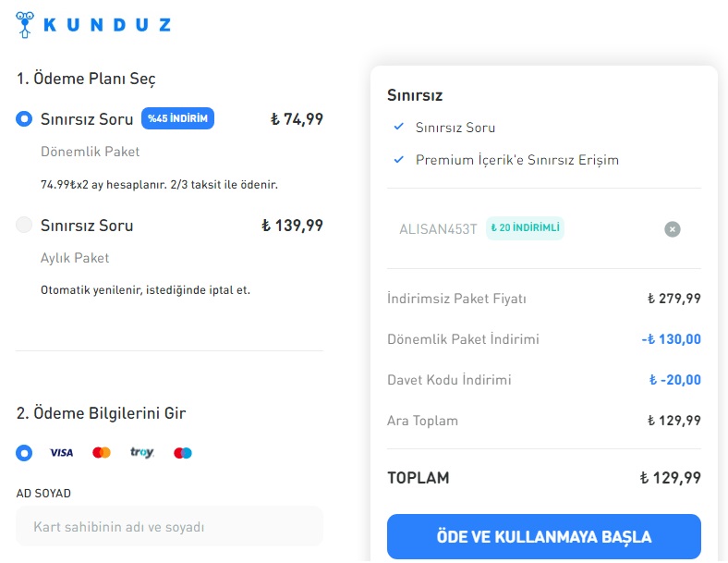Click the Troy card logo
This screenshot has width=728, height=563.
pyautogui.click(x=141, y=452)
